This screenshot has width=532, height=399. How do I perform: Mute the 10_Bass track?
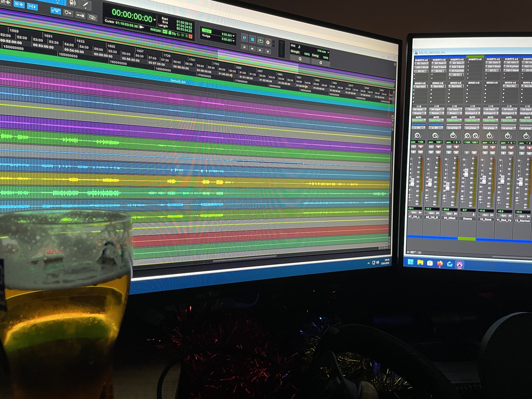493,153
